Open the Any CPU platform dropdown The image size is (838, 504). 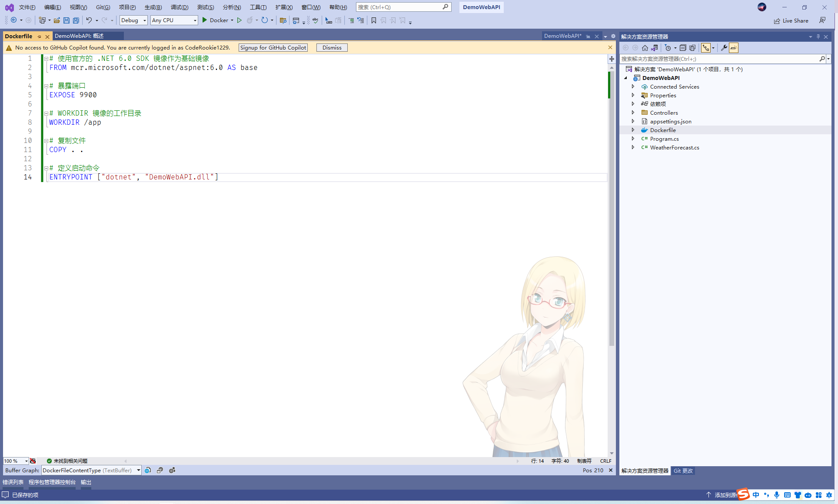pos(174,20)
